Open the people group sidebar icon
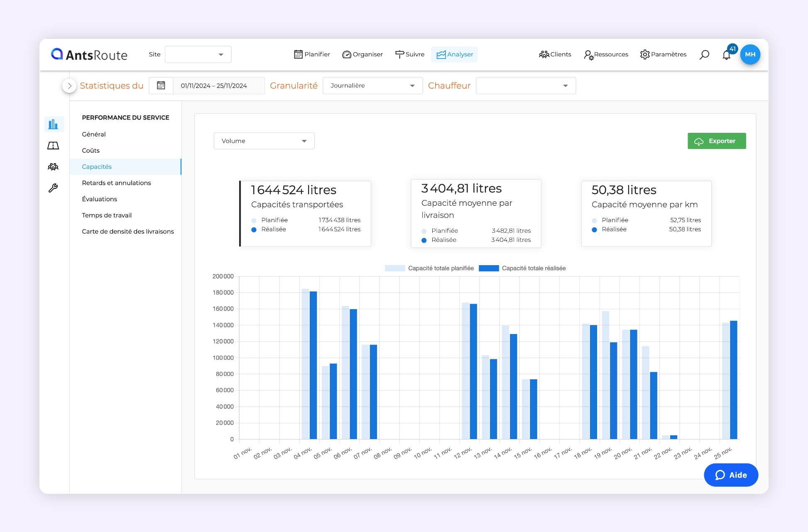 pyautogui.click(x=53, y=167)
